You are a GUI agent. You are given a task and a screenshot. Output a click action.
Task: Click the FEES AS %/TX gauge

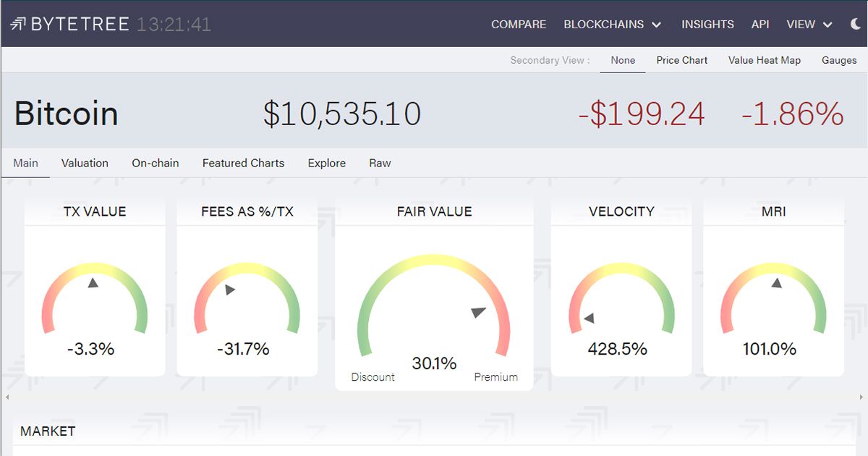247,298
